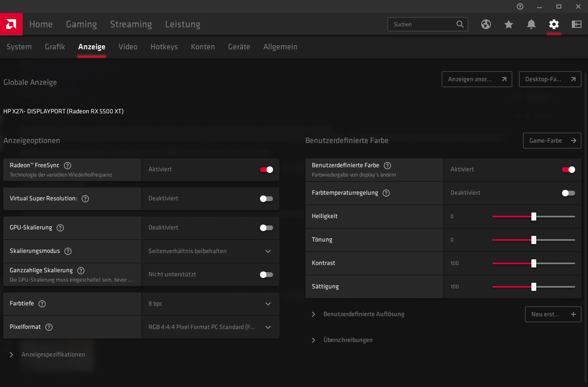Switch to Video sub-tab
Screen dimensions: 588x387
[x=128, y=47]
